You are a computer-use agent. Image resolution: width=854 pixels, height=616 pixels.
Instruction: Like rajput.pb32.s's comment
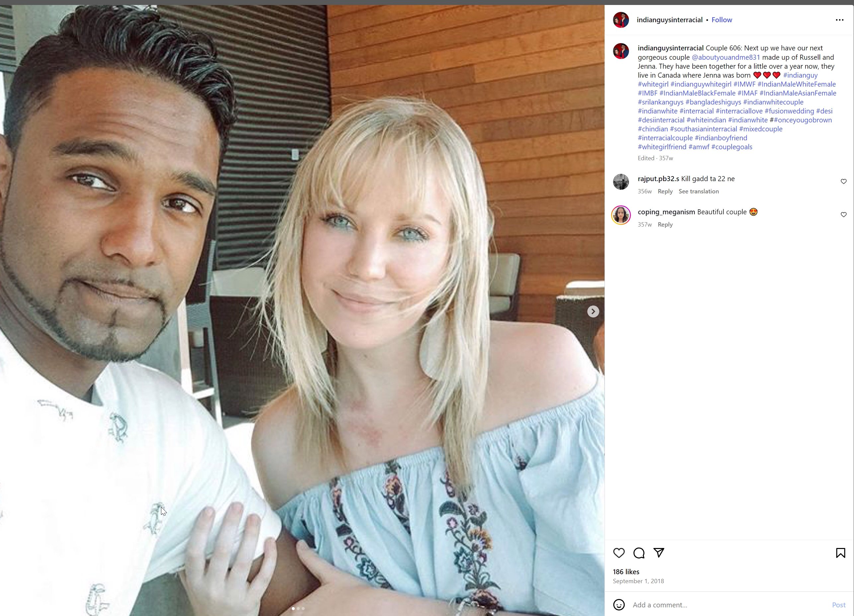pyautogui.click(x=843, y=181)
